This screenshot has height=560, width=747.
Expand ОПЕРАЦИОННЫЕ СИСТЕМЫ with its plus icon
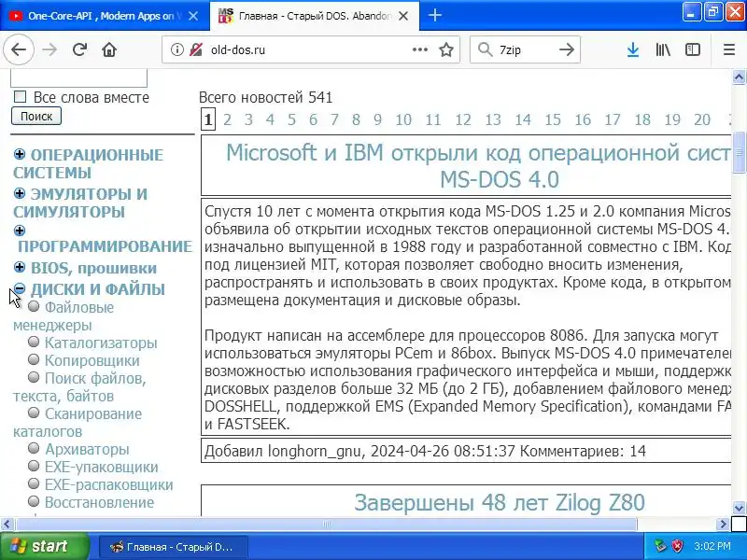20,154
